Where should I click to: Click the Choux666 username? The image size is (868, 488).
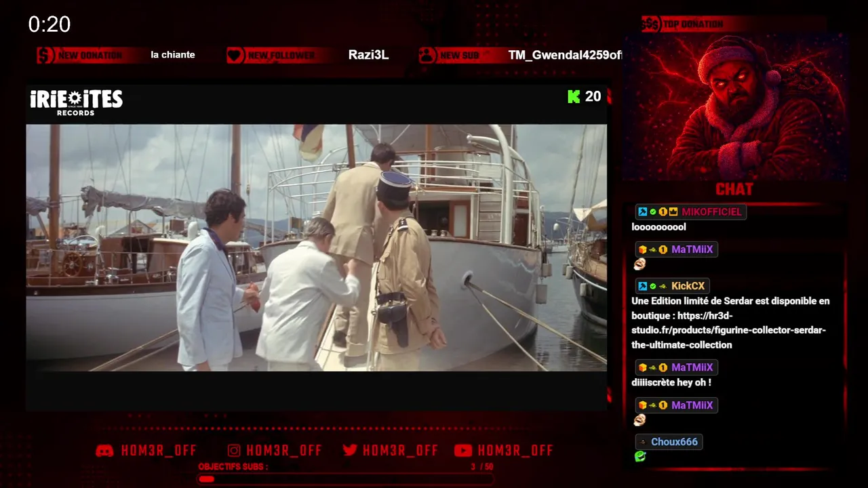coord(674,442)
